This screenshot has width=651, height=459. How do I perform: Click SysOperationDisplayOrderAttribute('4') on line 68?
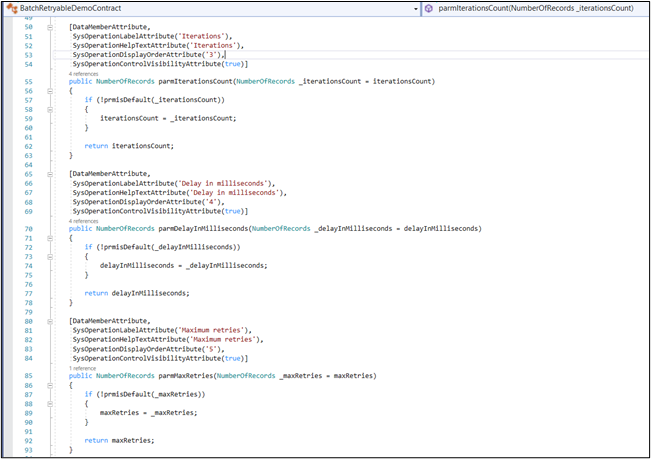pos(147,202)
